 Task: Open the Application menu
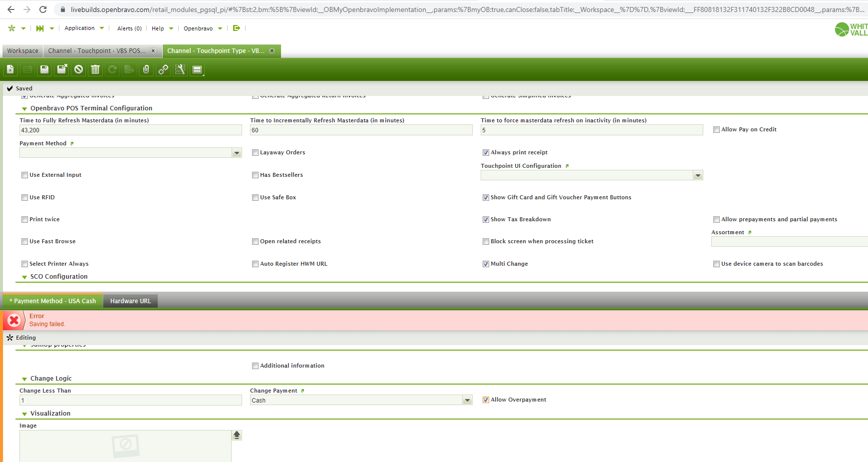click(x=84, y=28)
